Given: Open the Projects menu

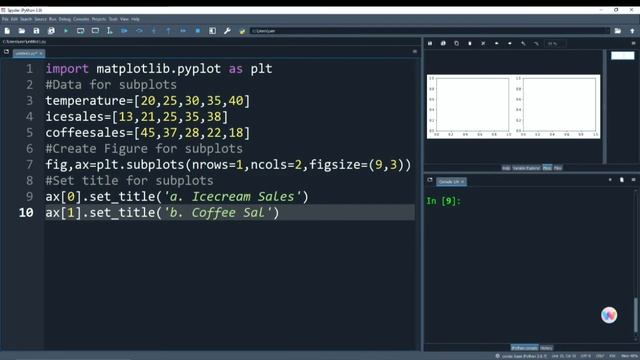Looking at the screenshot, I should tap(99, 19).
